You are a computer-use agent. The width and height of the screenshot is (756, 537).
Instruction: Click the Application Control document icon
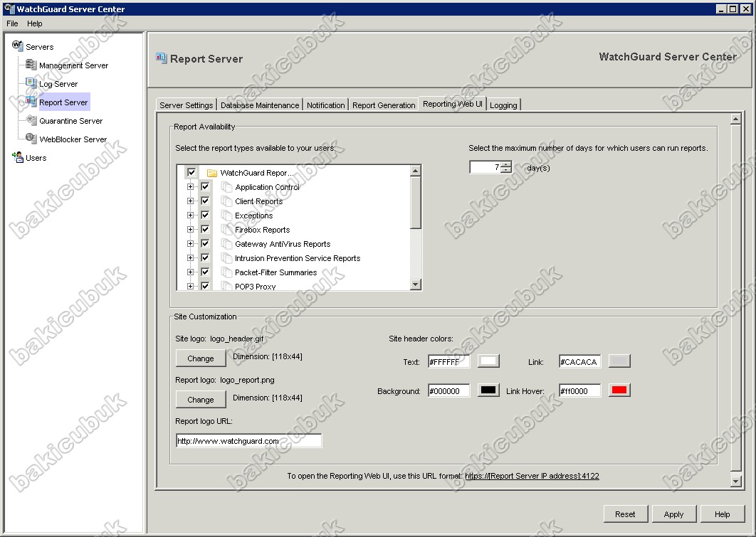tap(226, 187)
